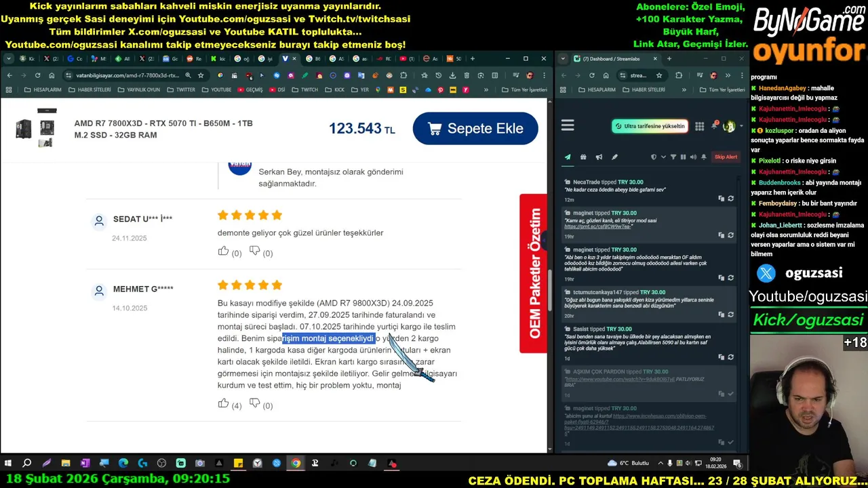Open Tüm Yer İşaretleri in left window
This screenshot has height=488, width=868.
coord(524,89)
